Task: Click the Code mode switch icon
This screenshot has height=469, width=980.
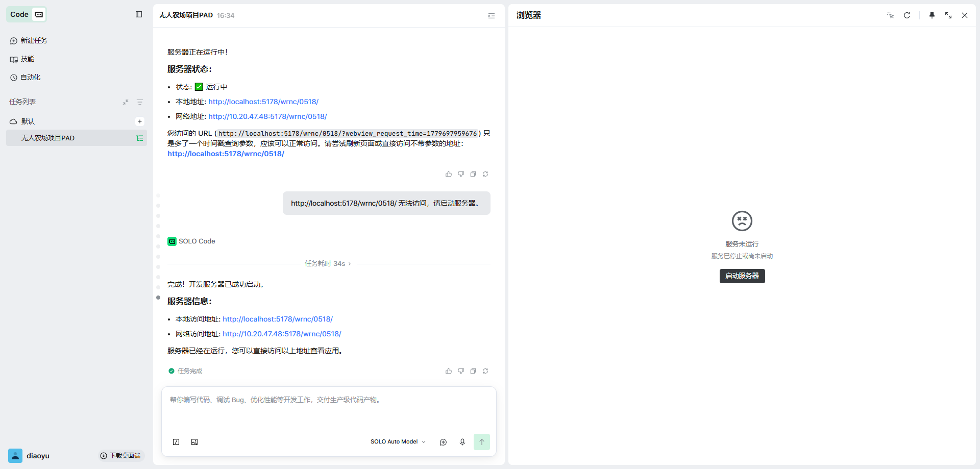Action: tap(39, 14)
